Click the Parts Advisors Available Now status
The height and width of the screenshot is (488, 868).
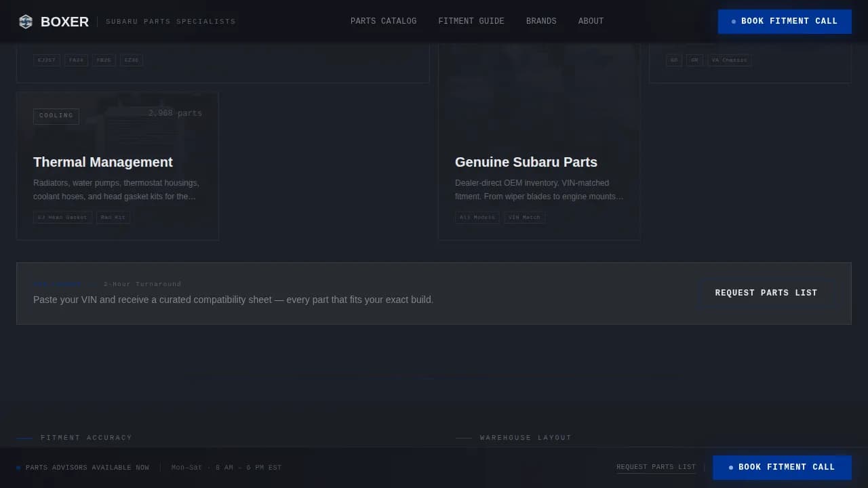click(87, 468)
